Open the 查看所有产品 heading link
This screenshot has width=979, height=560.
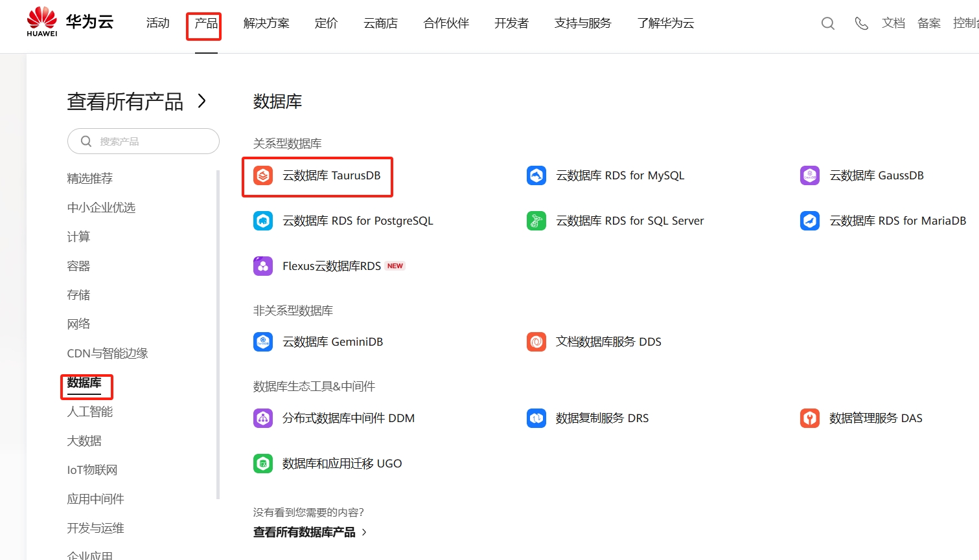point(125,102)
